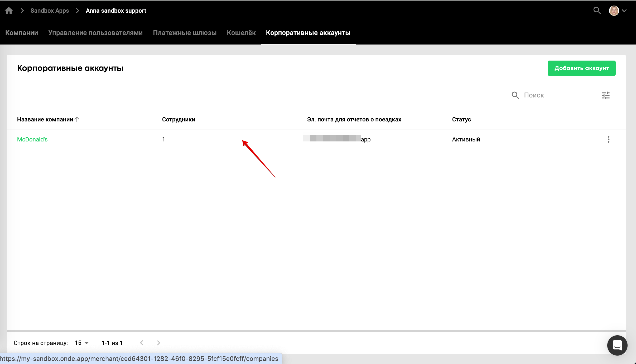Open rows per page dropdown showing 15
Image resolution: width=636 pixels, height=364 pixels.
[82, 343]
